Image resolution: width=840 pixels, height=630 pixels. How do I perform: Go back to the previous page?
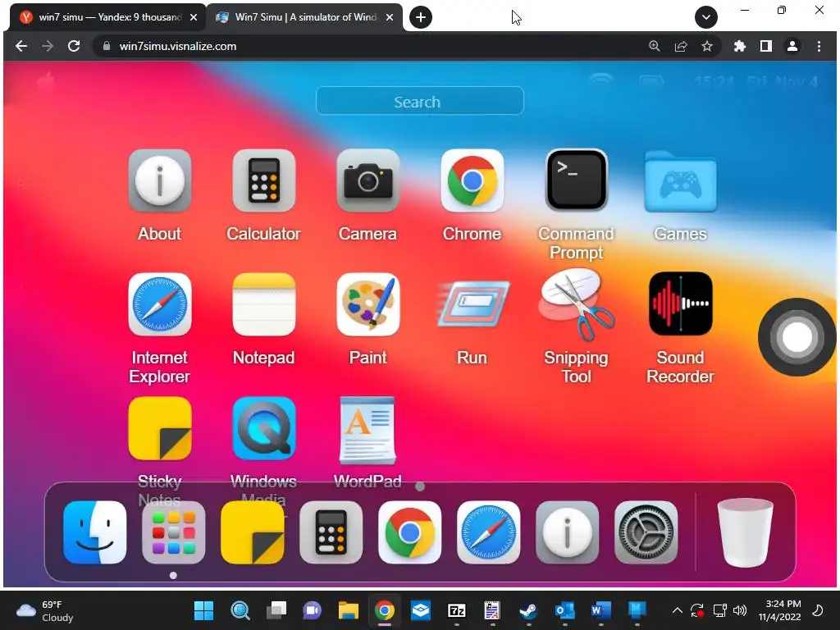click(21, 46)
